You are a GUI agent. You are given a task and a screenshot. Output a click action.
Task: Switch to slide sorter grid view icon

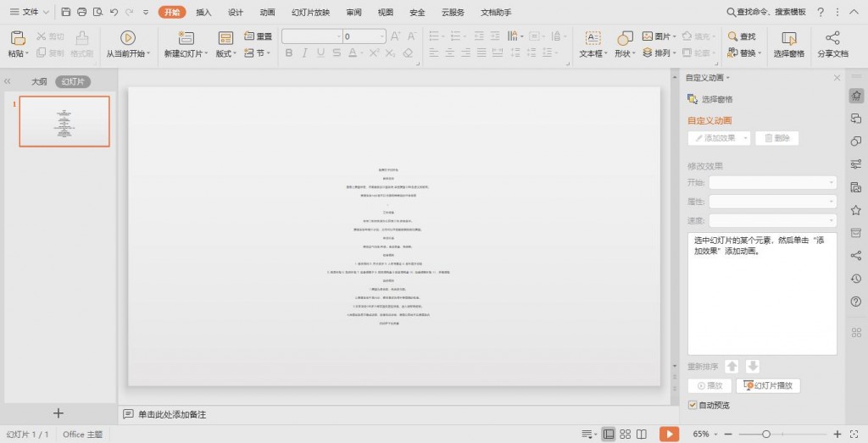[x=625, y=435]
